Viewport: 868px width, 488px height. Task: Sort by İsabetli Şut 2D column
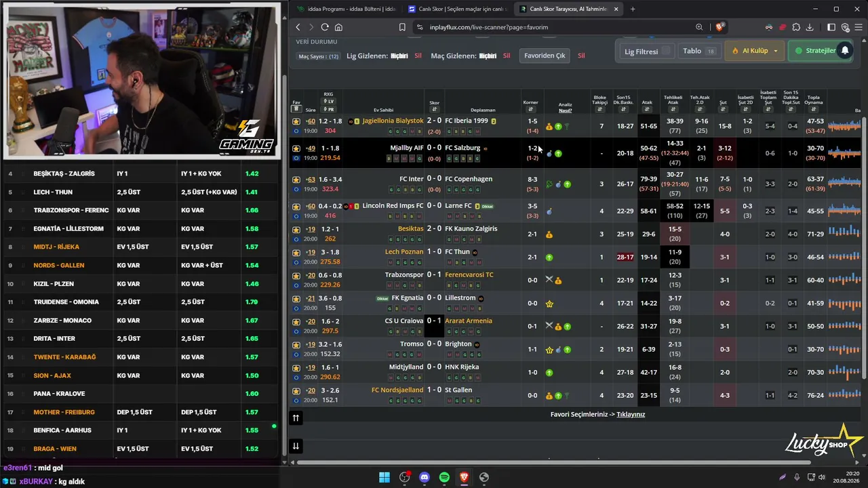[745, 110]
